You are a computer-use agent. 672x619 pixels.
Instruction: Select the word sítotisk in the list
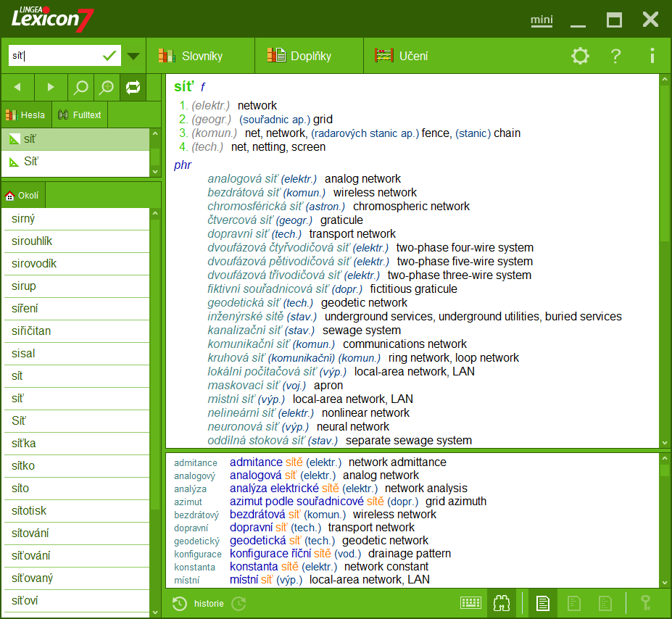point(29,511)
